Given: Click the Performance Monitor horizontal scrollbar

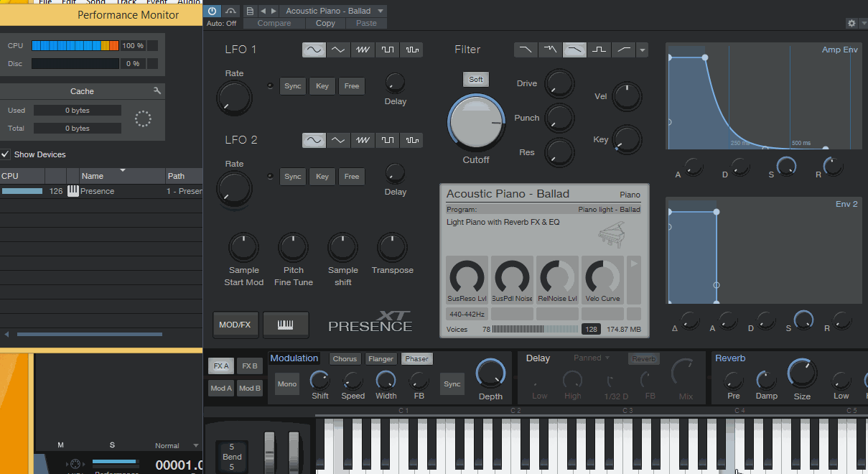Looking at the screenshot, I should click(89, 334).
